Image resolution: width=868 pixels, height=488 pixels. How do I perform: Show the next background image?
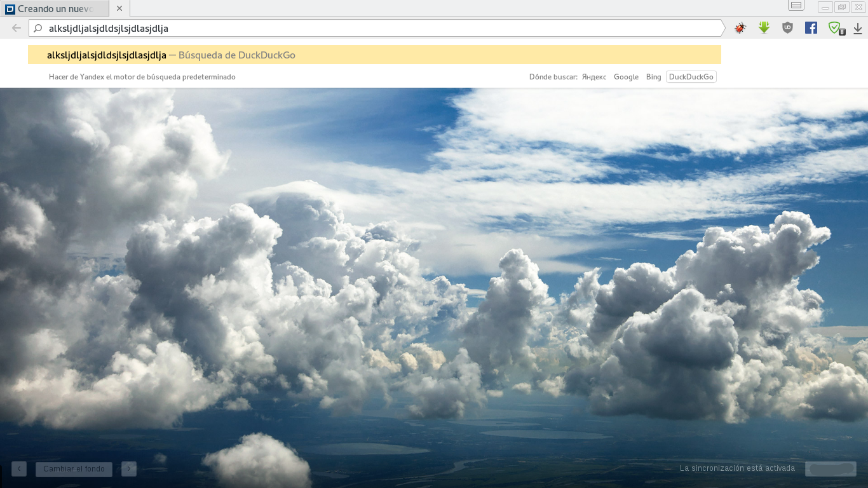click(x=129, y=469)
